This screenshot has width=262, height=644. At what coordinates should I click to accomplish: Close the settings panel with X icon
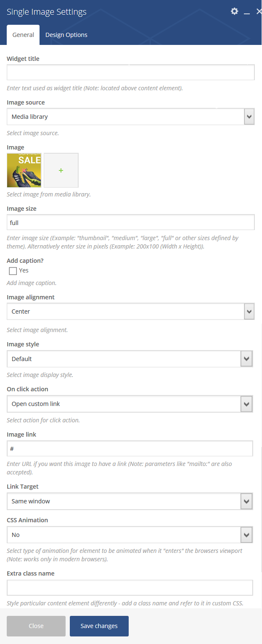click(259, 11)
